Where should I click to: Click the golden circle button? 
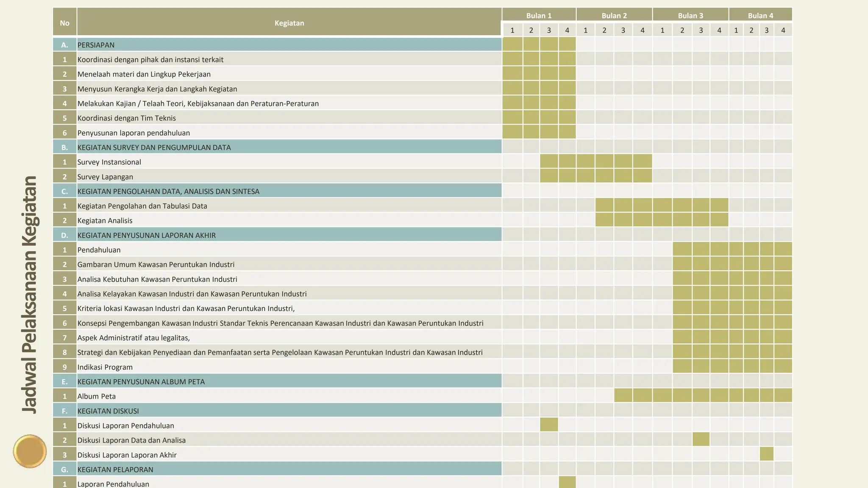[30, 451]
